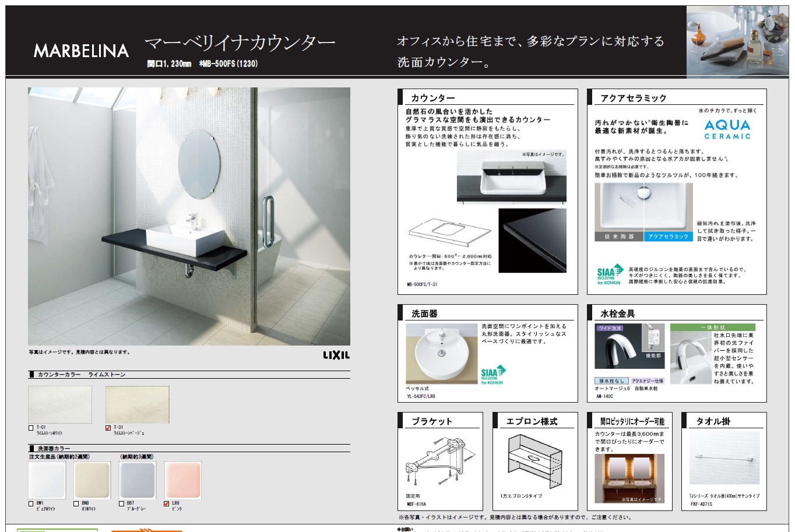Uncheck the T-31 limestone beige checkbox
The height and width of the screenshot is (532, 795).
108,428
